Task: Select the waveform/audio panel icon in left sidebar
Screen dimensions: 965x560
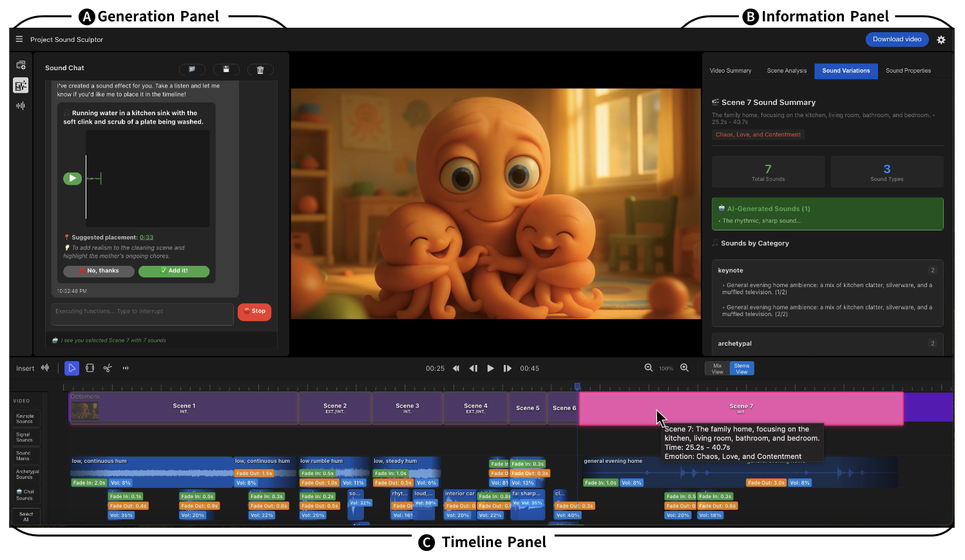Action: coord(20,105)
